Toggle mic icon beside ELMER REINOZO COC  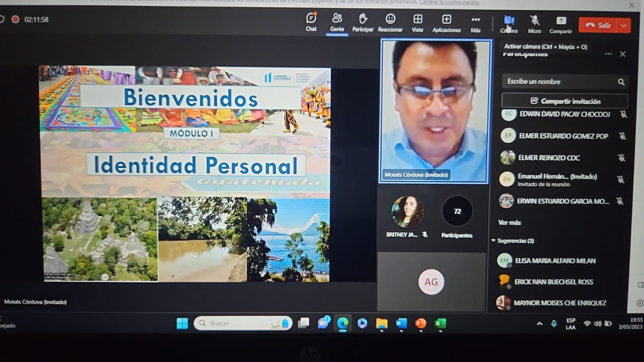(621, 158)
